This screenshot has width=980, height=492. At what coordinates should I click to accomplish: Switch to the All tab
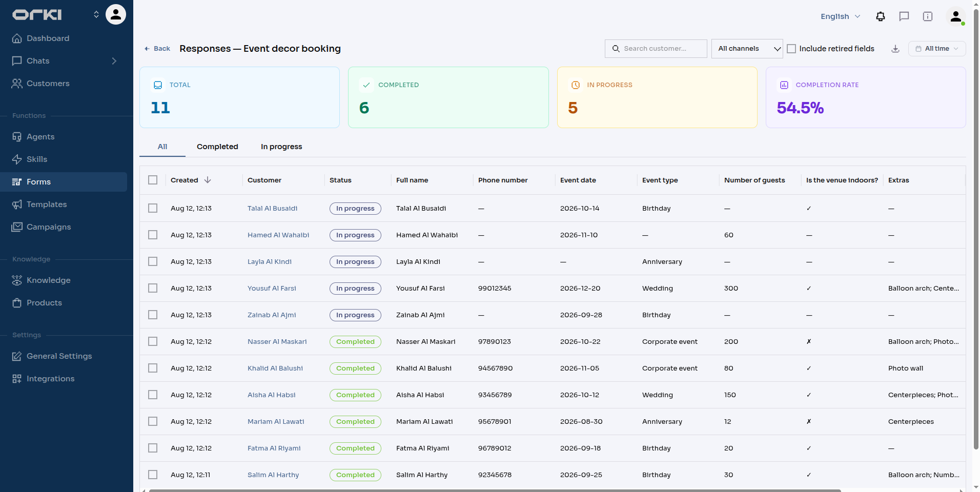[x=162, y=147]
